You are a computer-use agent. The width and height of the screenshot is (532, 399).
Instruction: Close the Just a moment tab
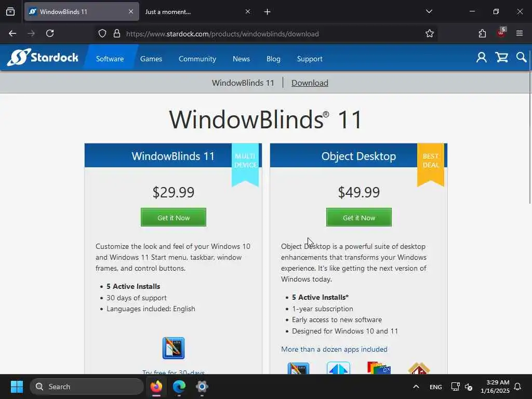coord(248,11)
